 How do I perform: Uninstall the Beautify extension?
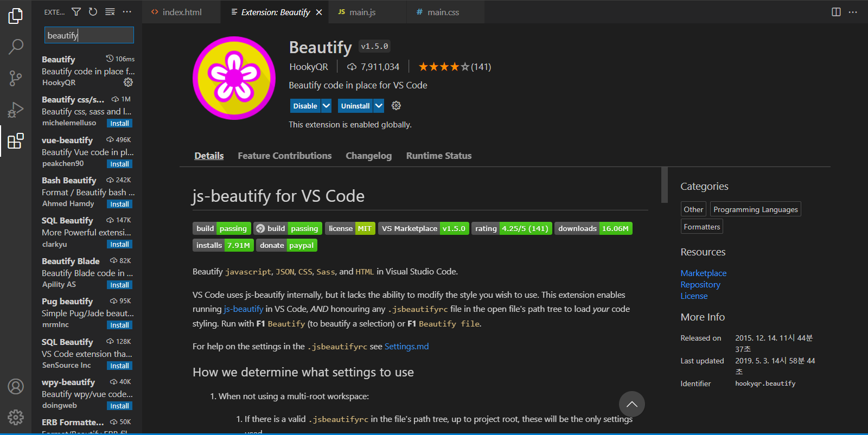(x=355, y=106)
